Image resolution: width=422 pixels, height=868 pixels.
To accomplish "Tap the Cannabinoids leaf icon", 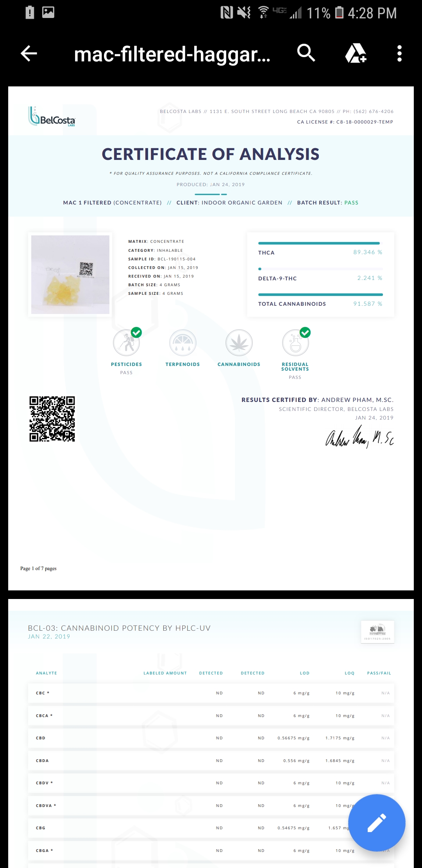I will click(239, 343).
